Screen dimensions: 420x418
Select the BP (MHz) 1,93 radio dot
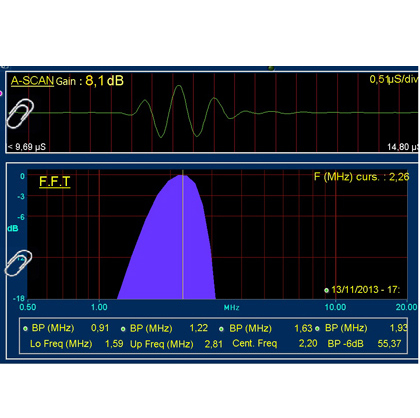pos(317,329)
